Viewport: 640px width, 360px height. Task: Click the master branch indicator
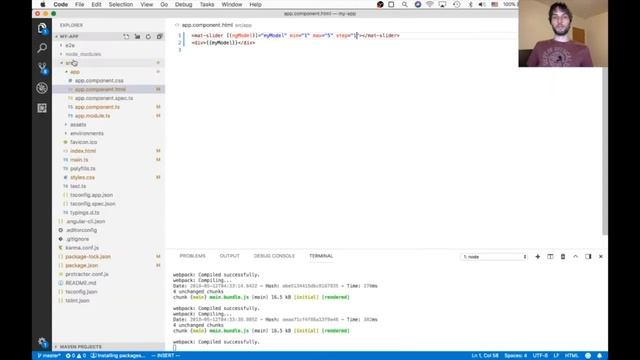49,356
